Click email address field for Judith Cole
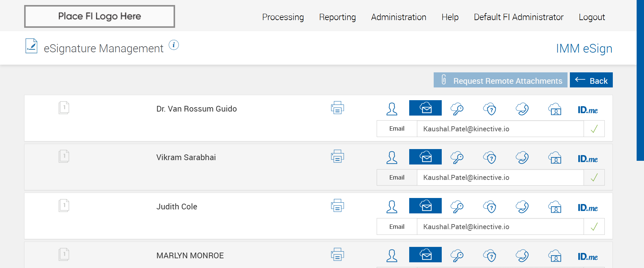644x268 pixels. [x=500, y=227]
